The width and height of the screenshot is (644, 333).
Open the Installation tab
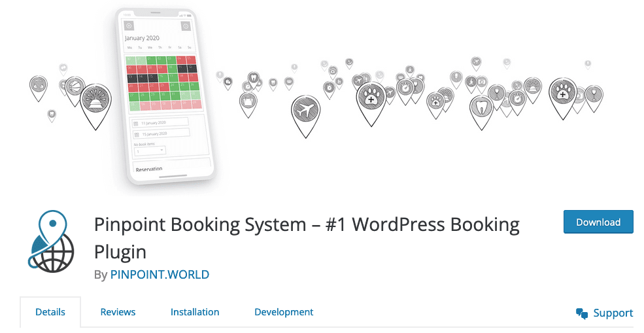click(x=195, y=312)
